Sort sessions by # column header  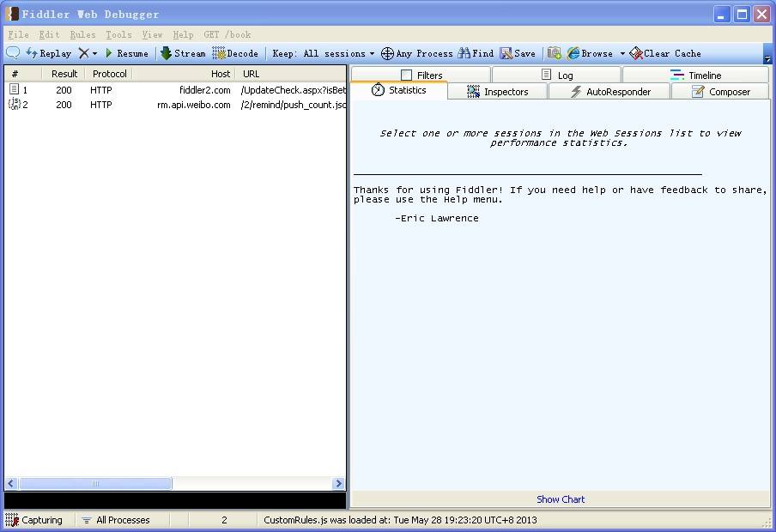point(24,74)
